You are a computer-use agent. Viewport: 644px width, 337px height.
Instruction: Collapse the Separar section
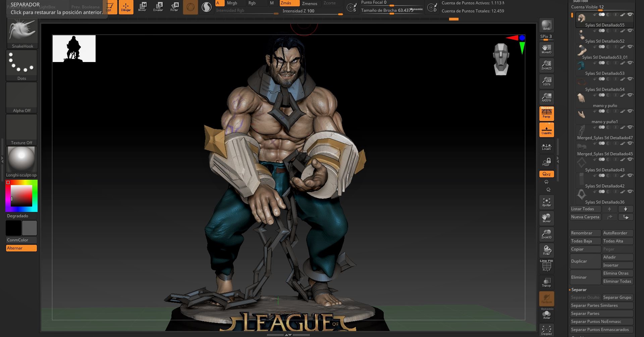pos(579,290)
